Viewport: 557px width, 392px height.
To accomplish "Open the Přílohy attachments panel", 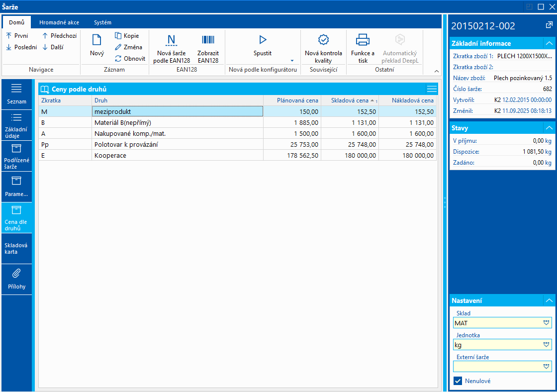I will pyautogui.click(x=16, y=279).
